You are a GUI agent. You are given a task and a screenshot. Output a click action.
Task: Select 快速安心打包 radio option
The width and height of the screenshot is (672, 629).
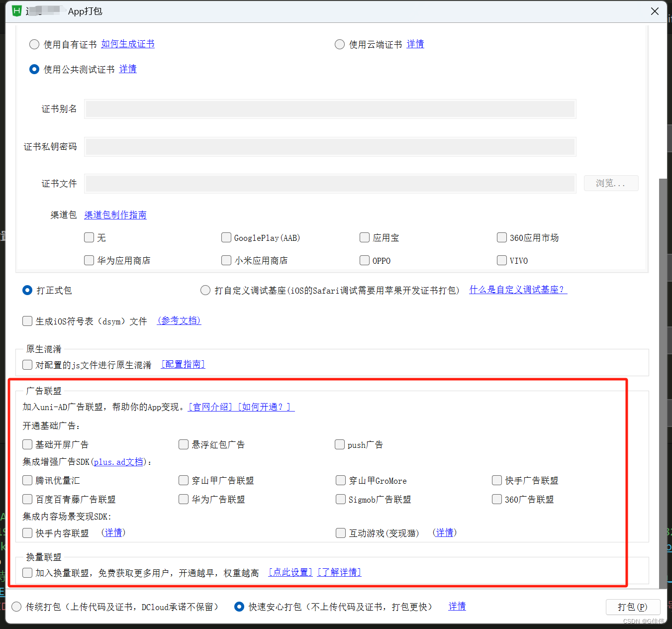click(x=239, y=607)
